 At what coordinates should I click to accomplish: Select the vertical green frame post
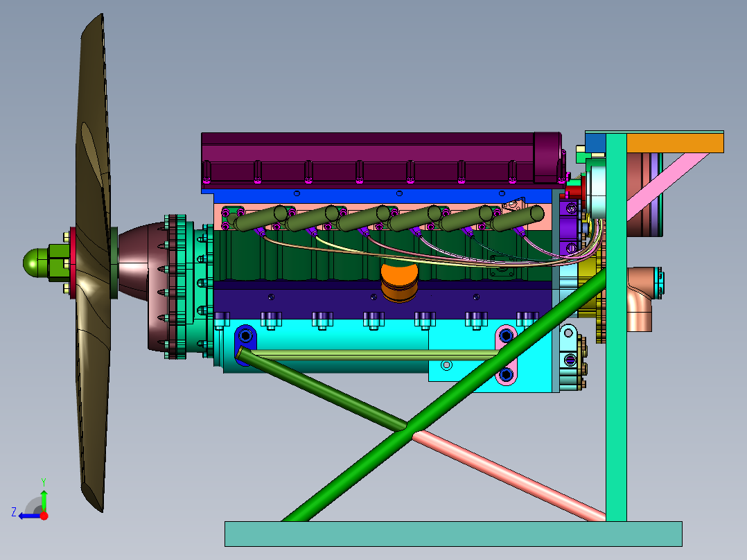coord(616,327)
